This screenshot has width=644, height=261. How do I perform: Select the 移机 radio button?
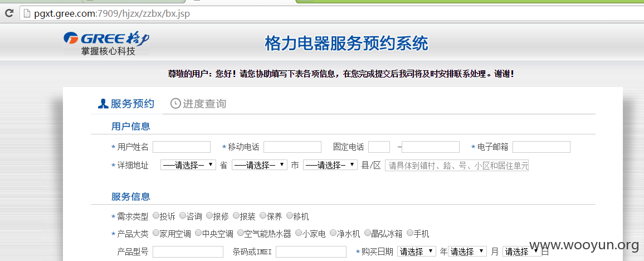(x=290, y=215)
